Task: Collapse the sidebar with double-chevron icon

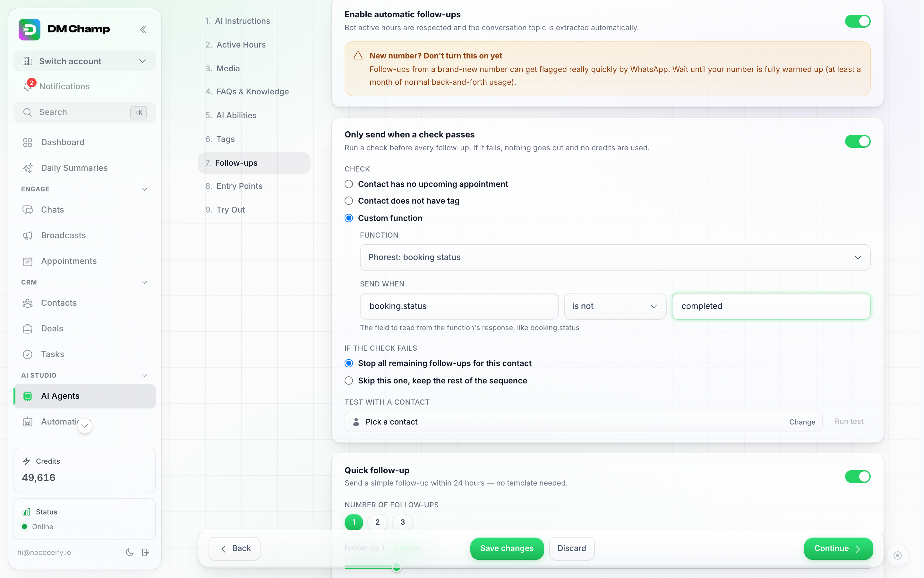Action: (143, 30)
